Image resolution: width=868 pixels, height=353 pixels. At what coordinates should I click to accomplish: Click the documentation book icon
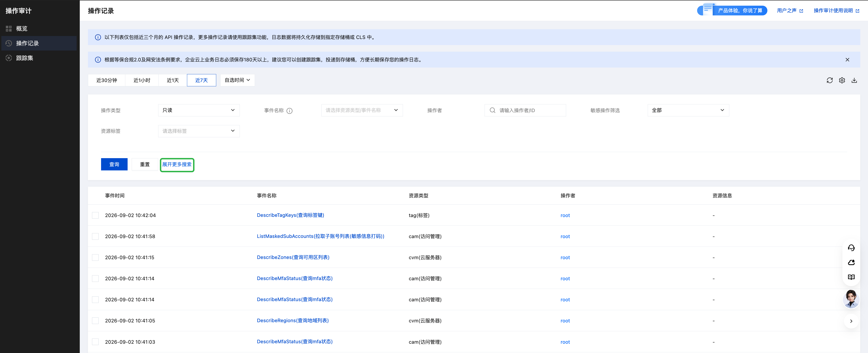[x=851, y=277]
